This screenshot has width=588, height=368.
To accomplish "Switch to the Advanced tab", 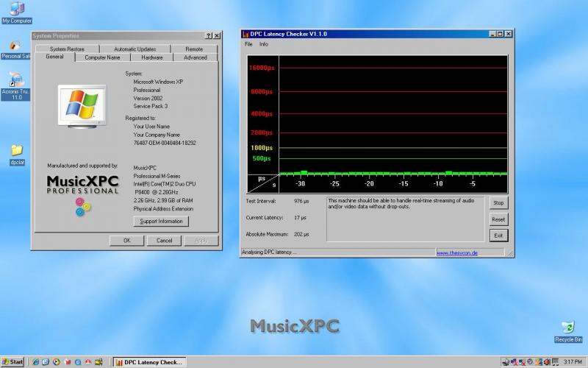I will (196, 57).
